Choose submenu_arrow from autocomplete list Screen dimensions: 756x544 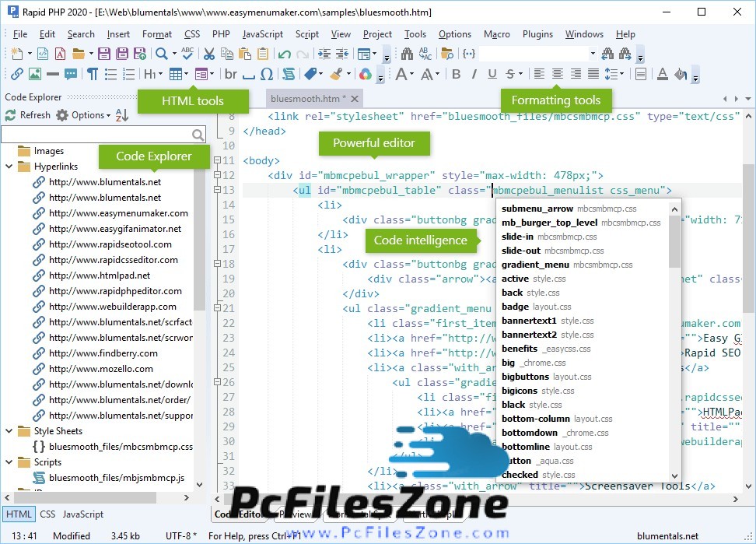[x=569, y=209]
